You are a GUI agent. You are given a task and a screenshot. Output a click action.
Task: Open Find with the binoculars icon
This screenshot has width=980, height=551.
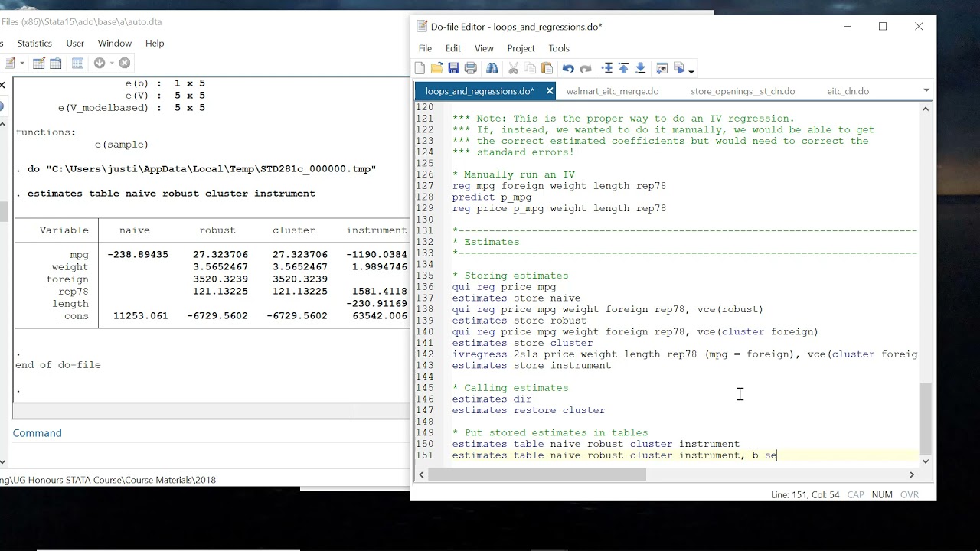[492, 68]
